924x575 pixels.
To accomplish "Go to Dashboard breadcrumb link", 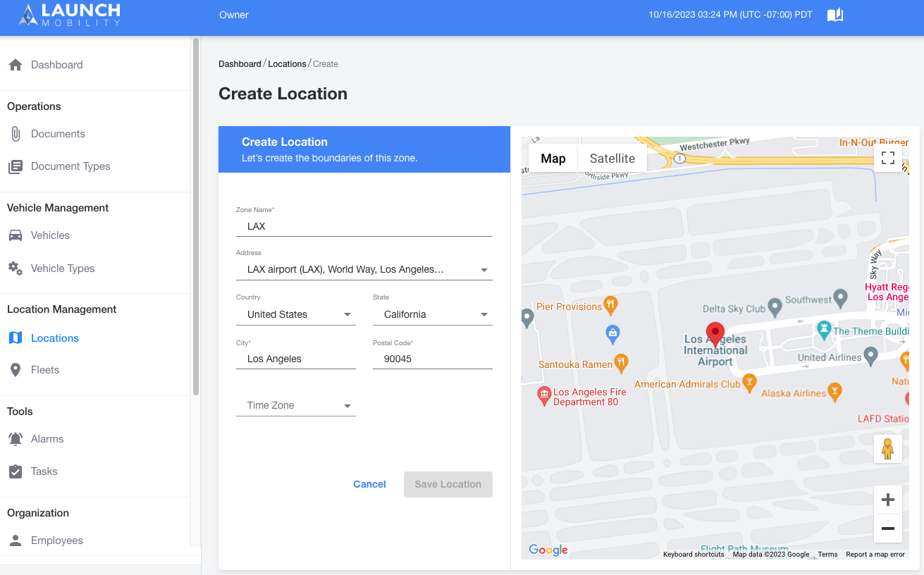I will [x=240, y=64].
